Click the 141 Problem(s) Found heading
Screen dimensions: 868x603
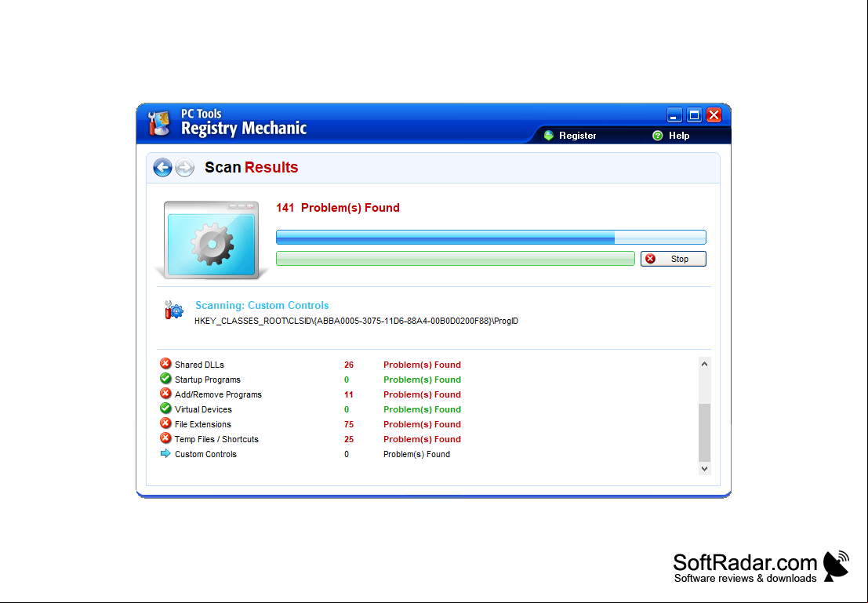click(338, 208)
